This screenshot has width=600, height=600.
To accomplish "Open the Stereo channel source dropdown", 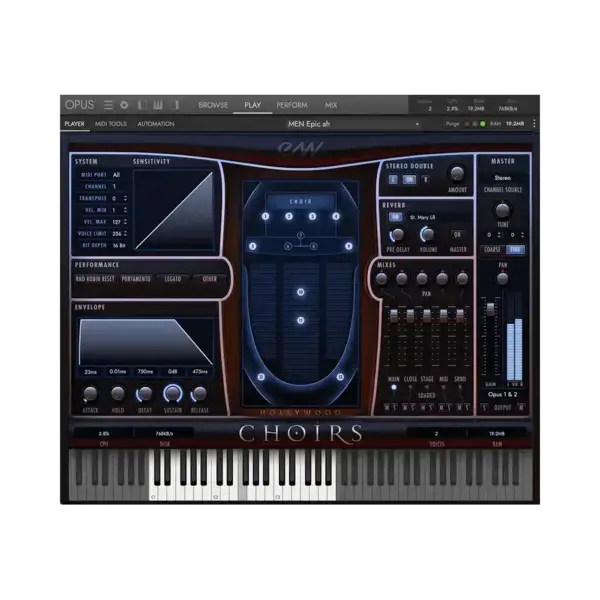I will click(x=502, y=178).
